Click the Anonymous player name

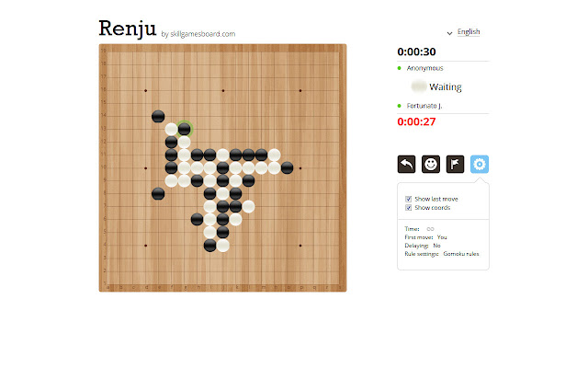(x=424, y=68)
